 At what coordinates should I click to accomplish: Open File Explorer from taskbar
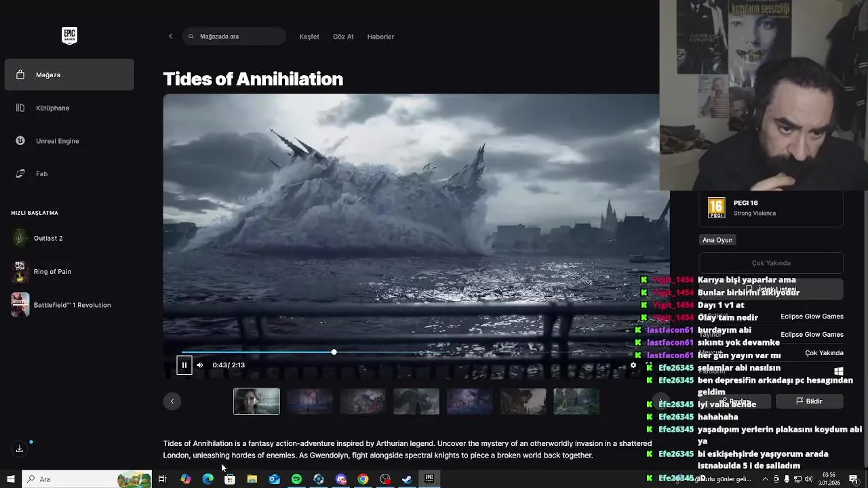(x=252, y=479)
